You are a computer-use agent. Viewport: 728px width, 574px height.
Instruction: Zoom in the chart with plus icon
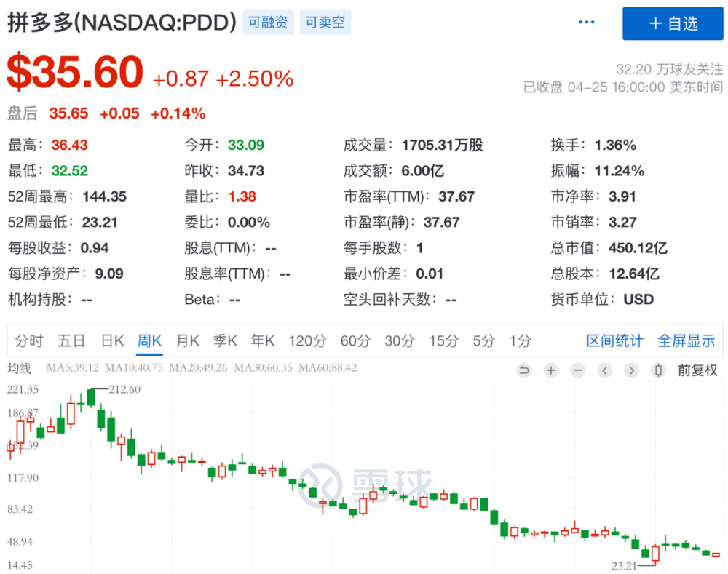click(x=551, y=370)
